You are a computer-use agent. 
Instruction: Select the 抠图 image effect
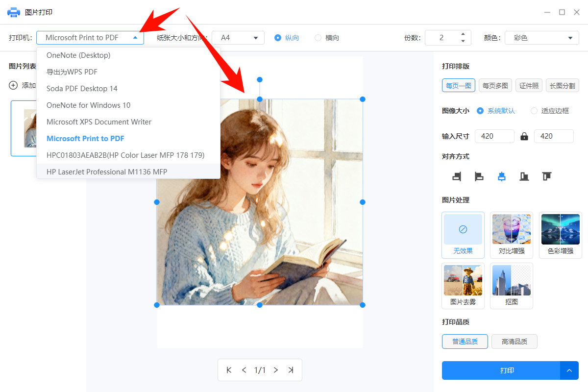tap(511, 286)
